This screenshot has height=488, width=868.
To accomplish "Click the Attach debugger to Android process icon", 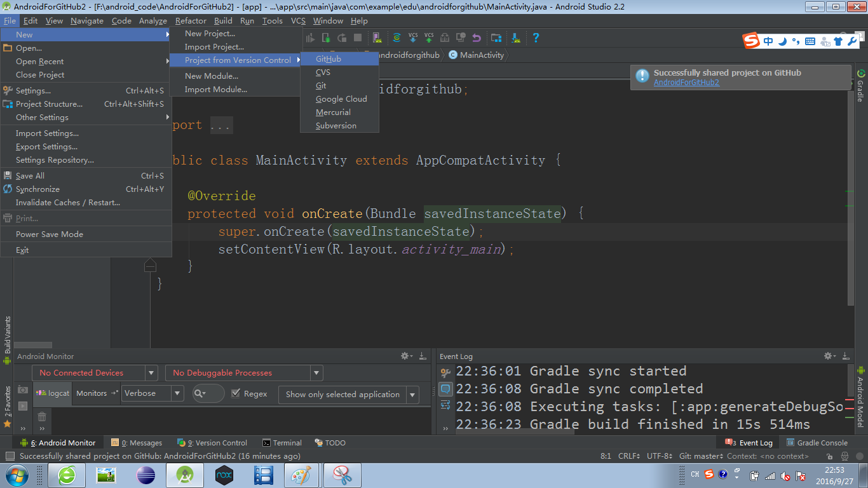I will pos(326,37).
